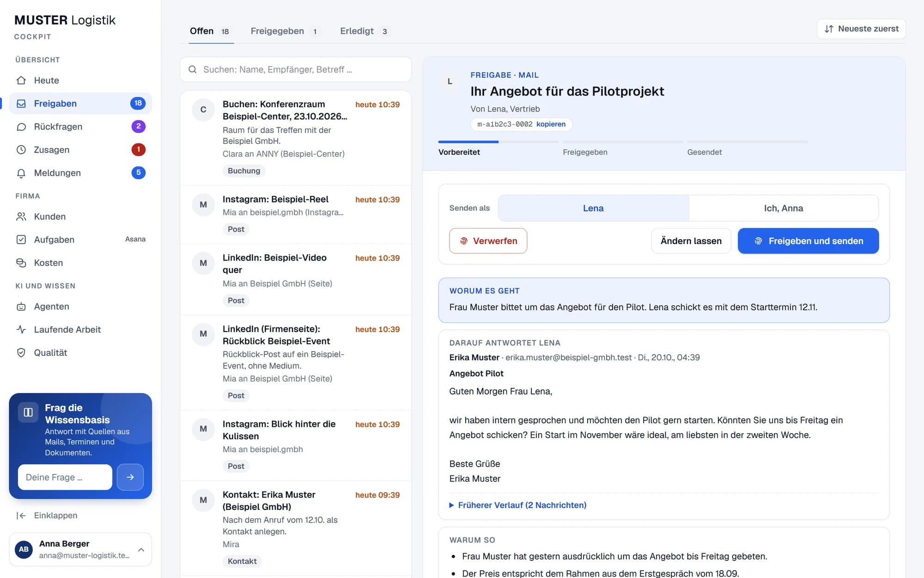
Task: Open 'Buchen: Konferenzraum Beispiel-Center' item
Action: click(x=296, y=138)
